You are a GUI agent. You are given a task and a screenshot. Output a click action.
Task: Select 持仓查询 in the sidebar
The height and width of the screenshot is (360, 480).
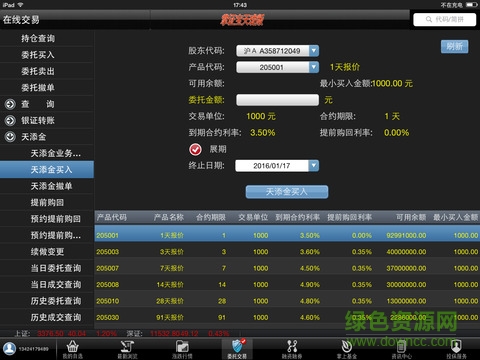tap(47, 38)
